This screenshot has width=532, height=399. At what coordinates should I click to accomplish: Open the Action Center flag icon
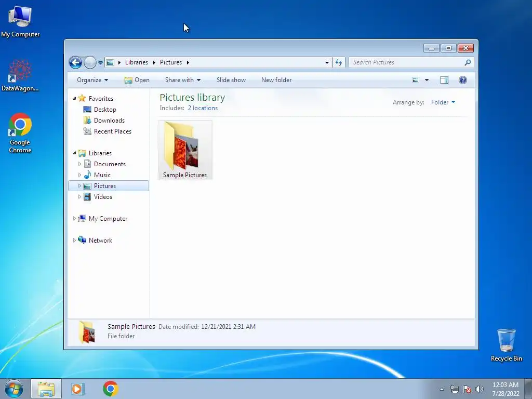tap(467, 389)
